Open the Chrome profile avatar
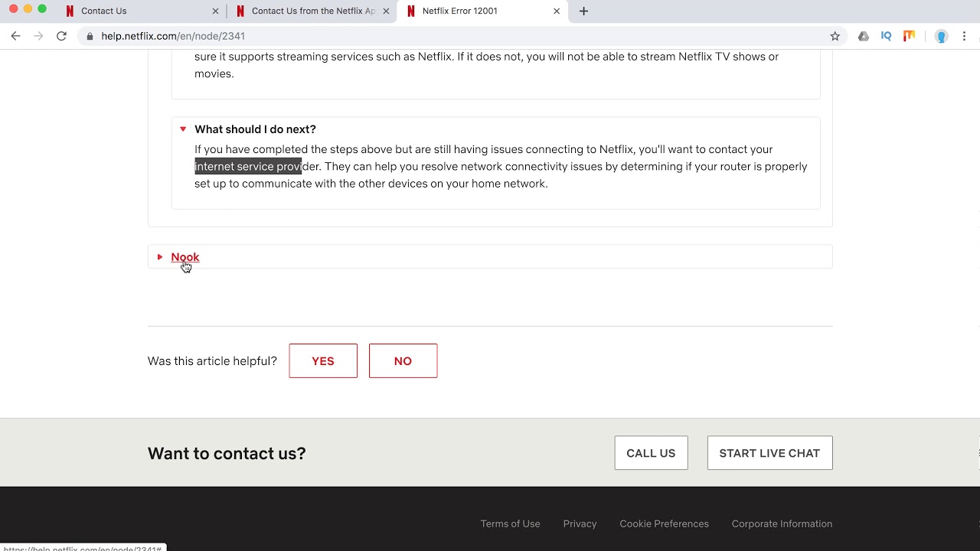This screenshot has height=551, width=980. coord(942,36)
